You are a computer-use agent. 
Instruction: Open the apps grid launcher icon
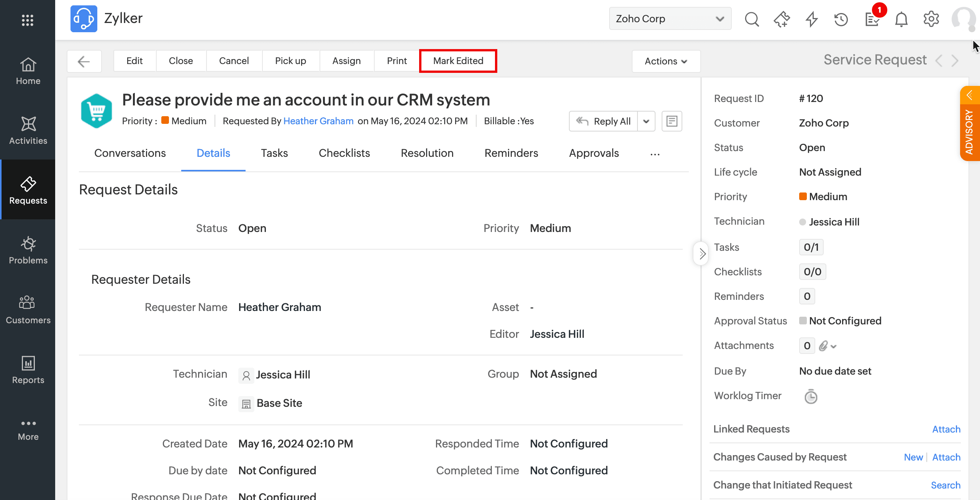click(28, 20)
